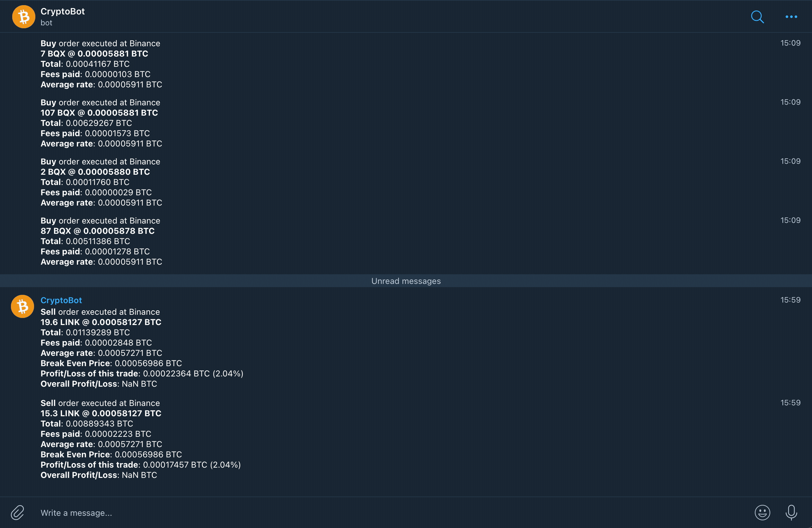Click "Fees paid: 0.00001573 BTC"
The image size is (812, 528).
pos(95,133)
